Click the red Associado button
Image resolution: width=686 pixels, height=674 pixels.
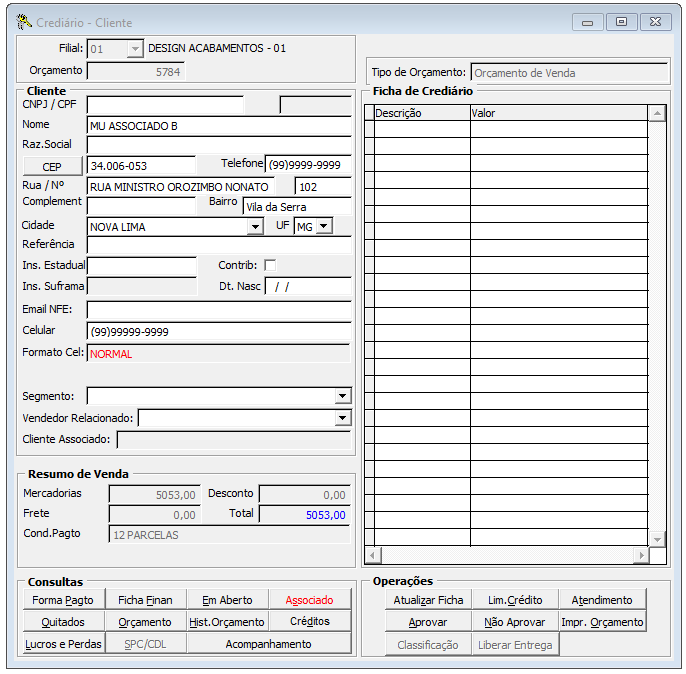309,600
